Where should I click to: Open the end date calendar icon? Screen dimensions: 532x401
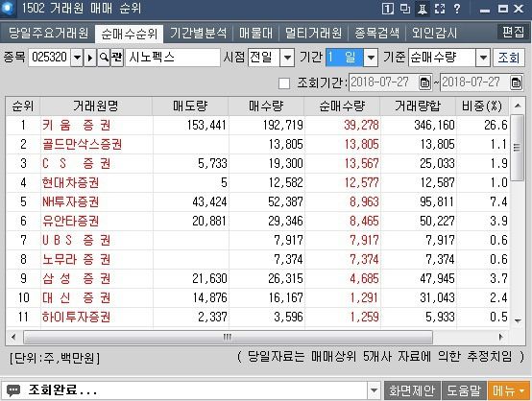point(516,83)
